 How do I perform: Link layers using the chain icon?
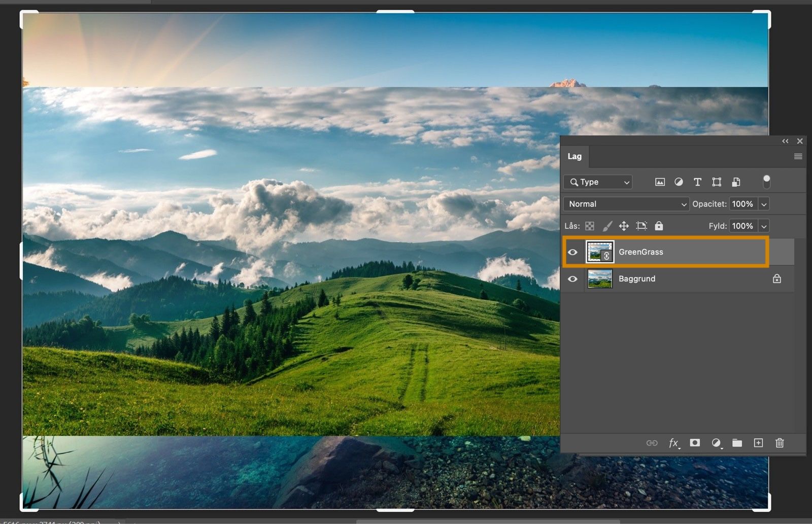pyautogui.click(x=652, y=443)
